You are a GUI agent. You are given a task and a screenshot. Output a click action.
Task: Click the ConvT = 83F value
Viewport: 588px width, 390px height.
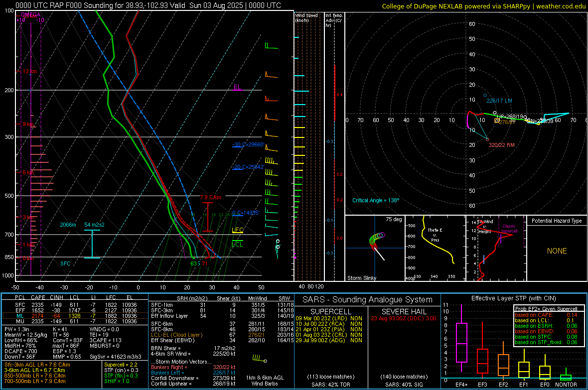click(68, 340)
